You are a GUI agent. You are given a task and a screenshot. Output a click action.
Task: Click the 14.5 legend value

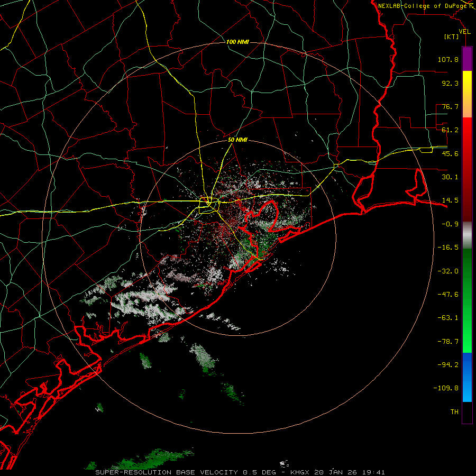450,200
